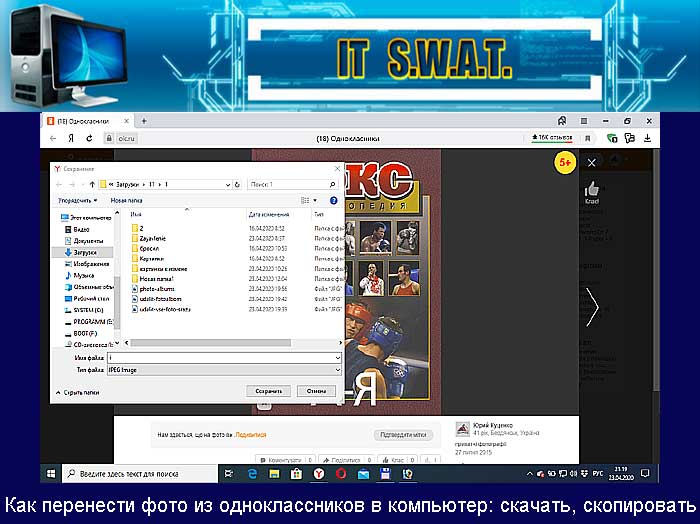Screen dimensions: 700x524
Task: Launch Edge from the taskbar
Action: (x=252, y=474)
